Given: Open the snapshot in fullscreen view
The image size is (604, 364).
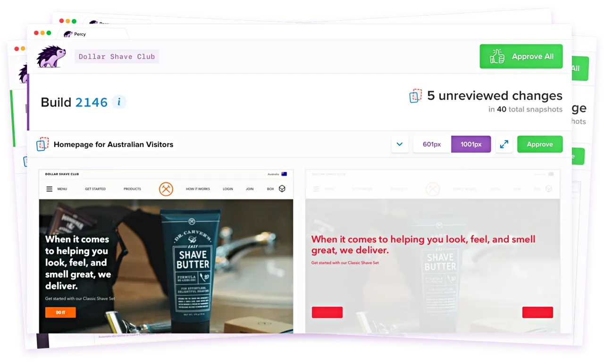Looking at the screenshot, I should coord(504,144).
